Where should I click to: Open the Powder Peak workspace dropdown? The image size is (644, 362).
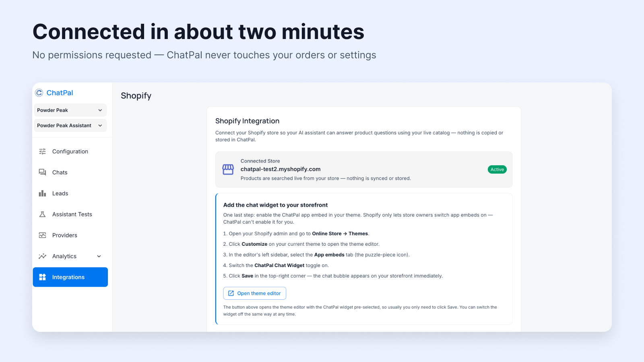point(70,110)
